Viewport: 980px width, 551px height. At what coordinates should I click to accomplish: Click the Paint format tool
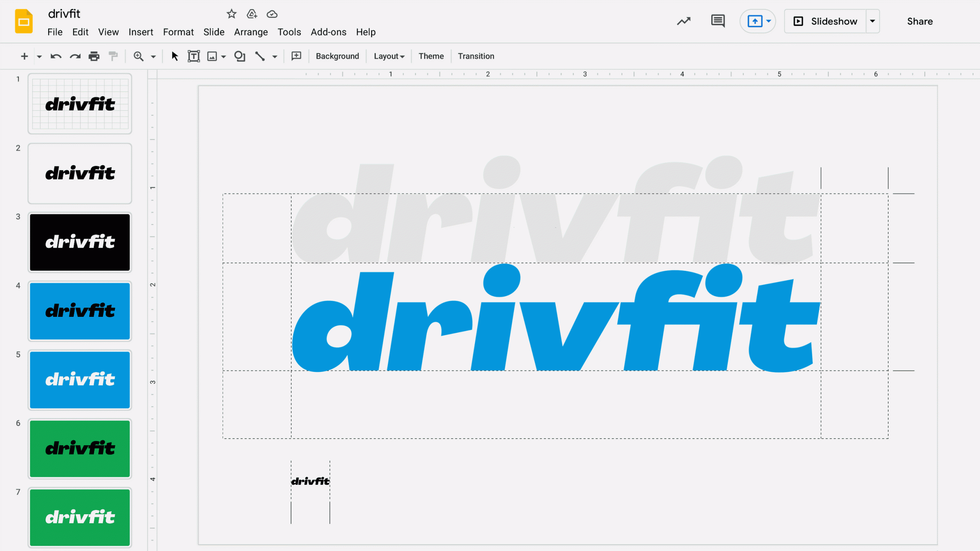pyautogui.click(x=113, y=56)
